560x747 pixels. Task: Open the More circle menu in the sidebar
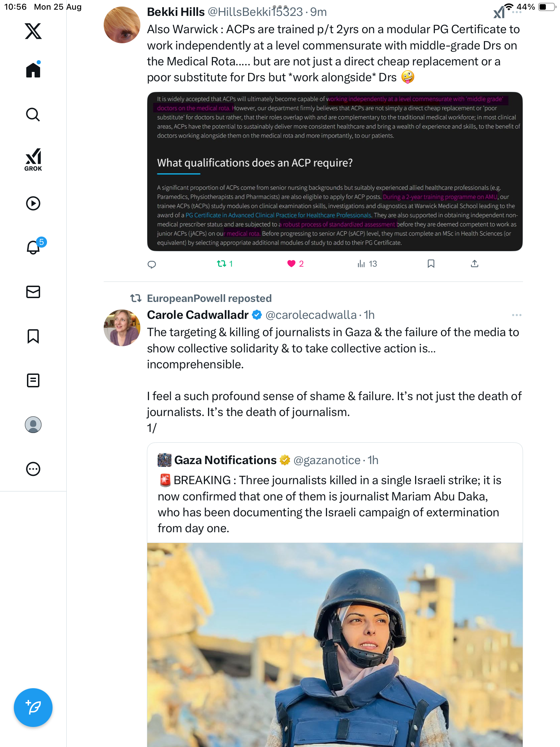[x=33, y=469]
